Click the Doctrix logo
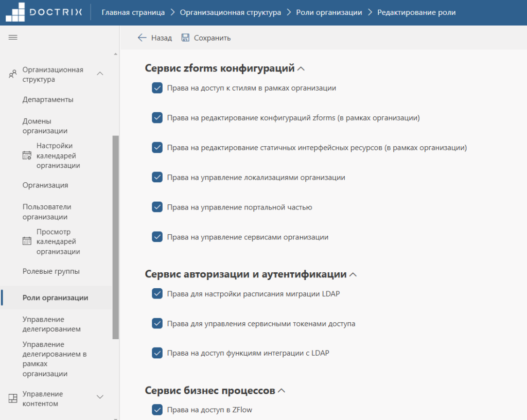The width and height of the screenshot is (527, 420). pyautogui.click(x=44, y=12)
